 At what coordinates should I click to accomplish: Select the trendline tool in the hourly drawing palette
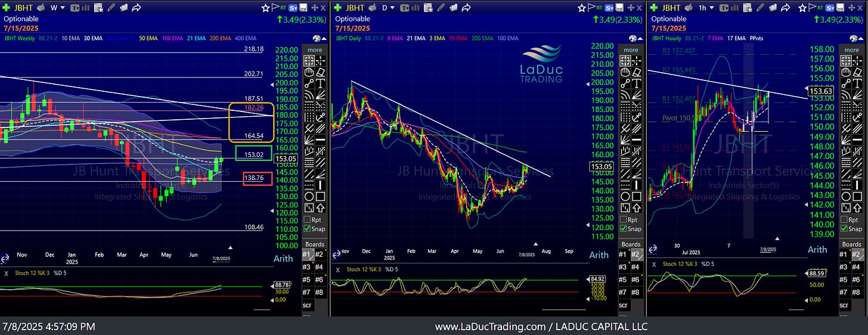point(846,83)
